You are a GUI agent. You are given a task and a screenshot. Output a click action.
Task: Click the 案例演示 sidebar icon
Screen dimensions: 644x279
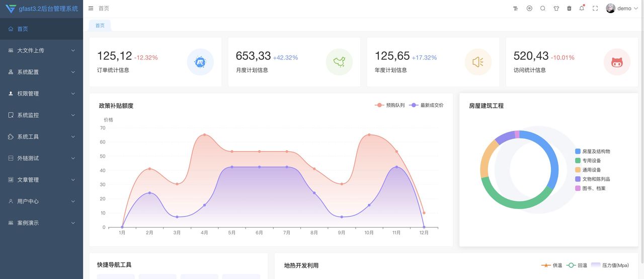pyautogui.click(x=11, y=223)
